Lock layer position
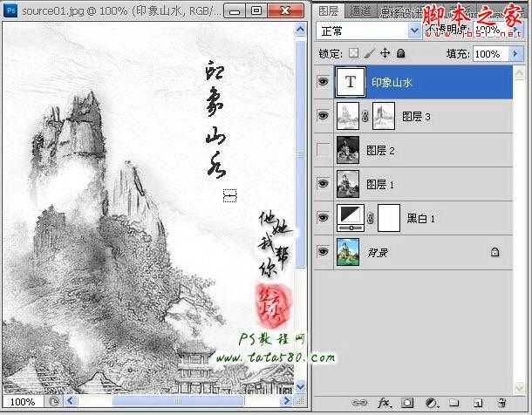 (x=385, y=53)
